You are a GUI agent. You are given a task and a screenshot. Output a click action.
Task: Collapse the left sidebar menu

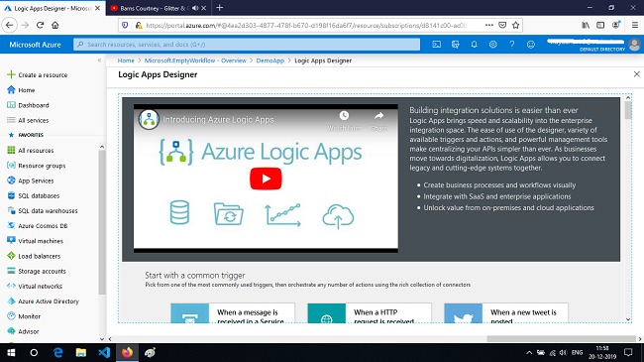99,60
